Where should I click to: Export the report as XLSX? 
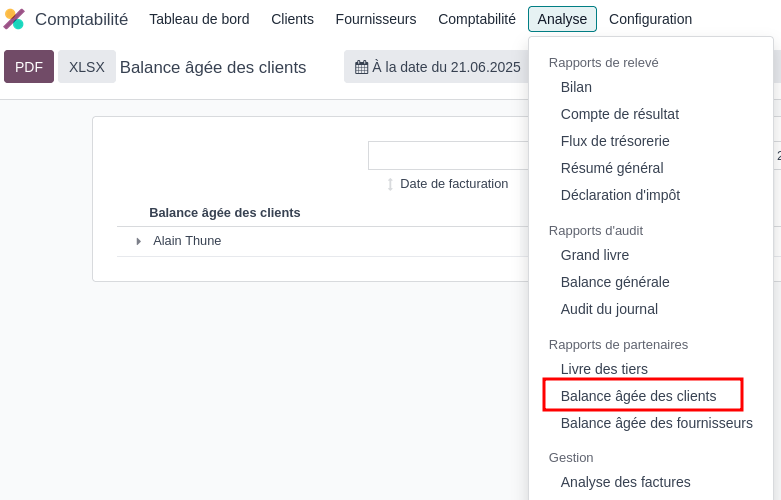[87, 67]
